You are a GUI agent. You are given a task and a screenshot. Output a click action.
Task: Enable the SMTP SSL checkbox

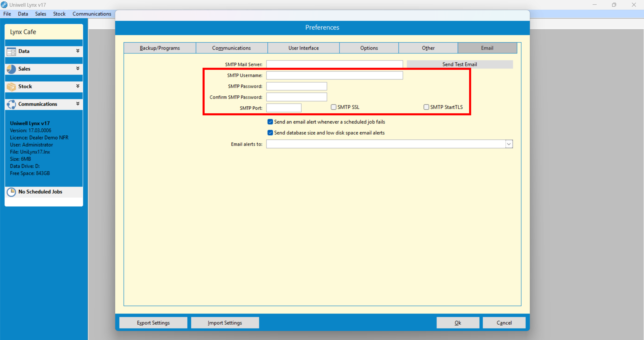[334, 107]
